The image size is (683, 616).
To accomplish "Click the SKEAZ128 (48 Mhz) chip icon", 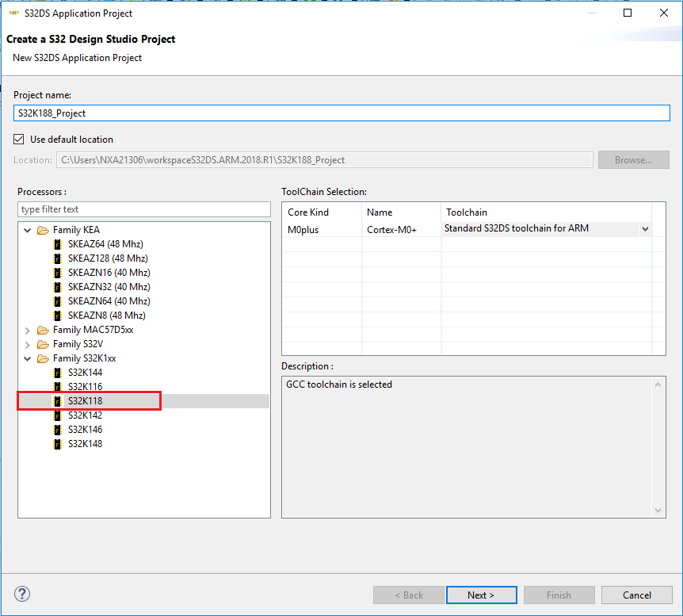I will (58, 258).
